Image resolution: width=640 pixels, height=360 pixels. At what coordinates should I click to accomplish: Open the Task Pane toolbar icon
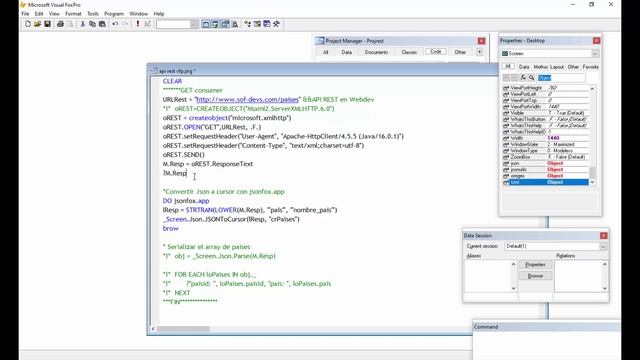(267, 24)
